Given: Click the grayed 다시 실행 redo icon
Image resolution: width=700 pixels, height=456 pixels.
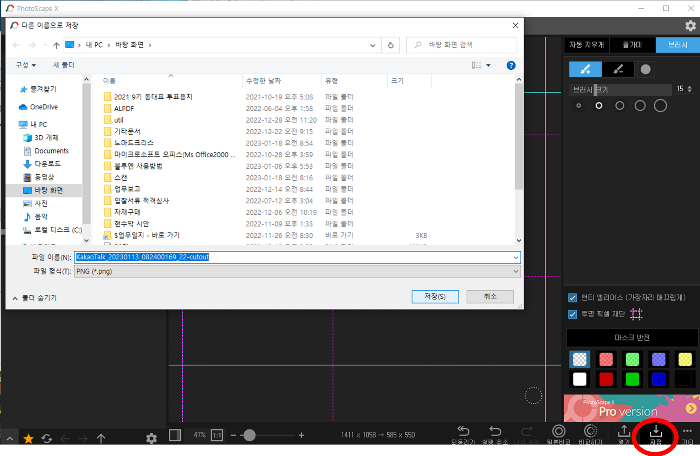Looking at the screenshot, I should point(527,435).
